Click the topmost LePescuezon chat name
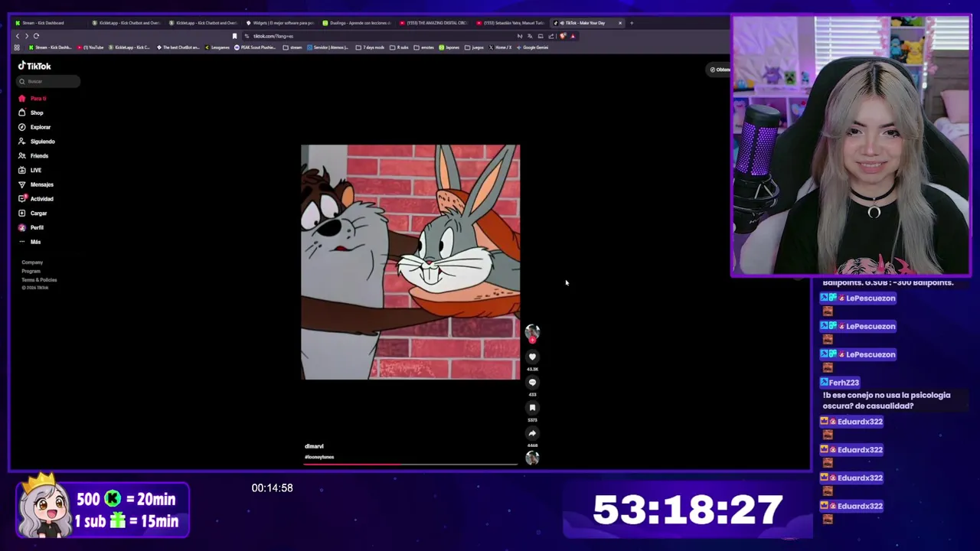 point(871,298)
